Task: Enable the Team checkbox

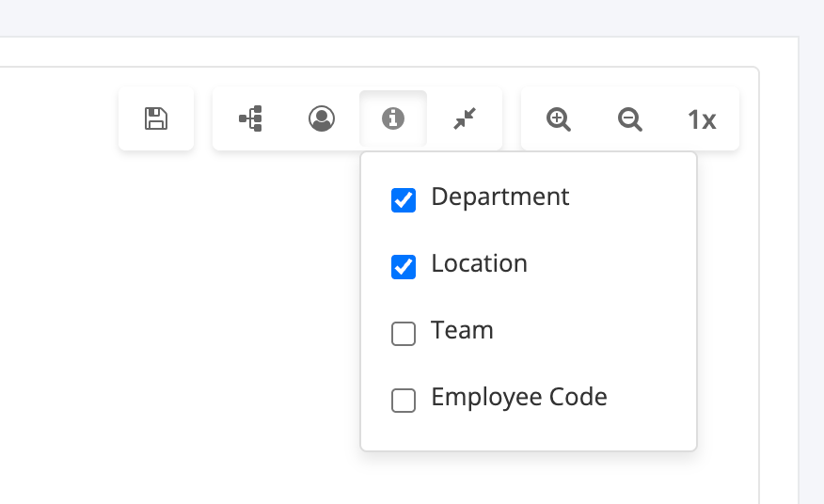Action: (x=404, y=334)
